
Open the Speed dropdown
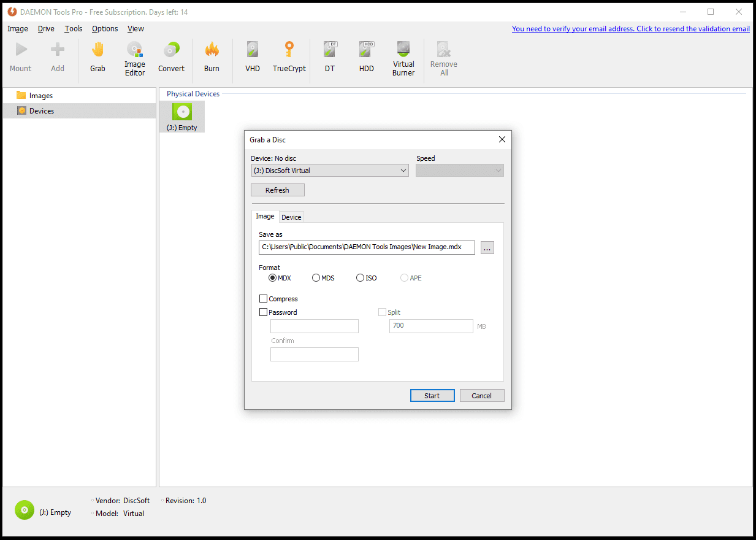click(460, 171)
